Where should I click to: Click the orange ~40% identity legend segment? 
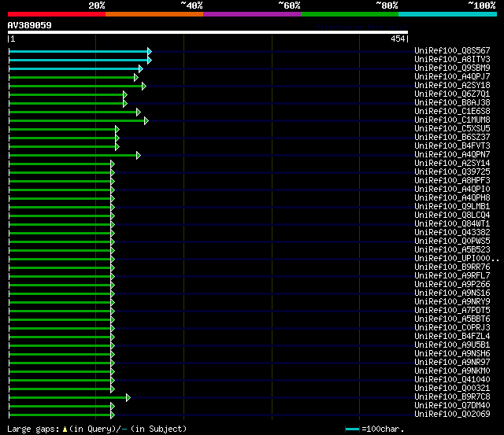coord(154,14)
